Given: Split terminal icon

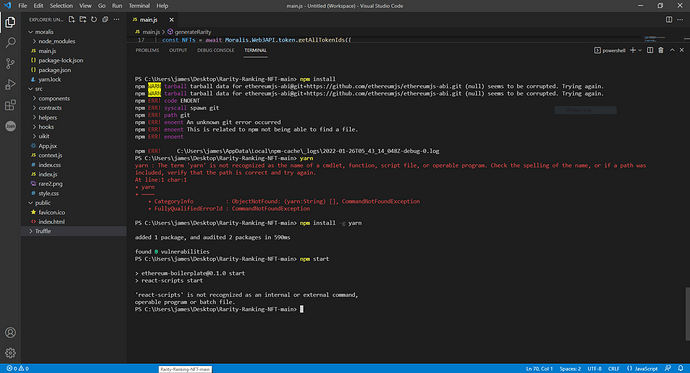Looking at the screenshot, I should point(650,51).
